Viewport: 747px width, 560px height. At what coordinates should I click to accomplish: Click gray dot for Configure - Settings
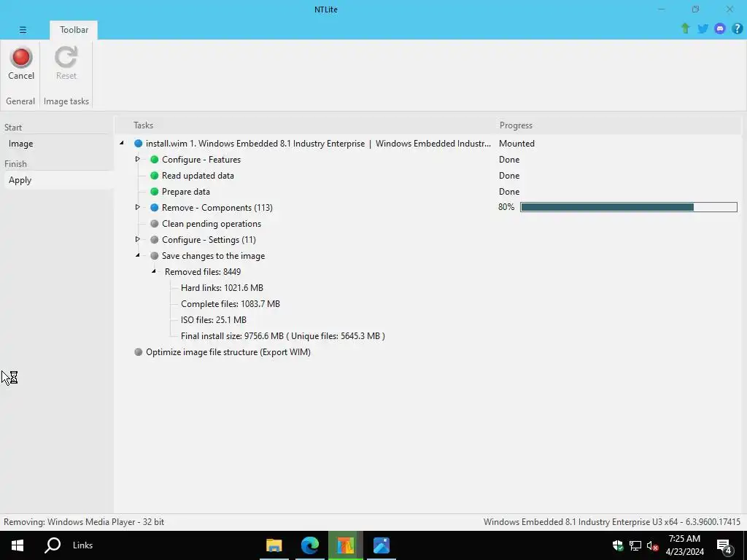click(x=155, y=239)
